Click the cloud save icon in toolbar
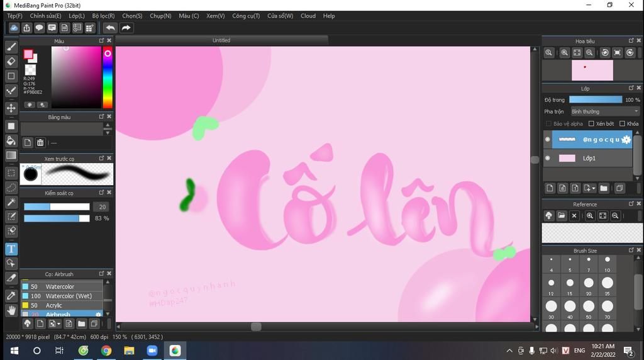Screen dimensions: 644x360 pos(14,28)
